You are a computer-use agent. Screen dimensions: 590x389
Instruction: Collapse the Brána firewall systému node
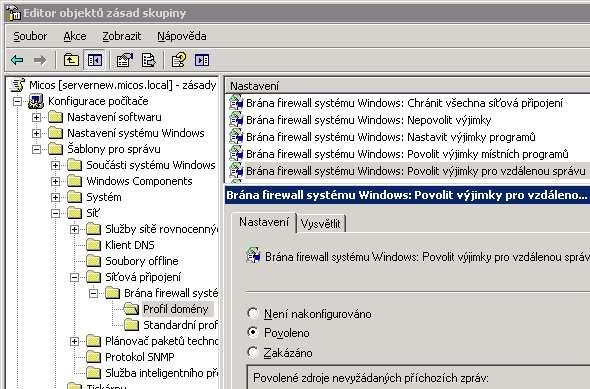pos(93,293)
